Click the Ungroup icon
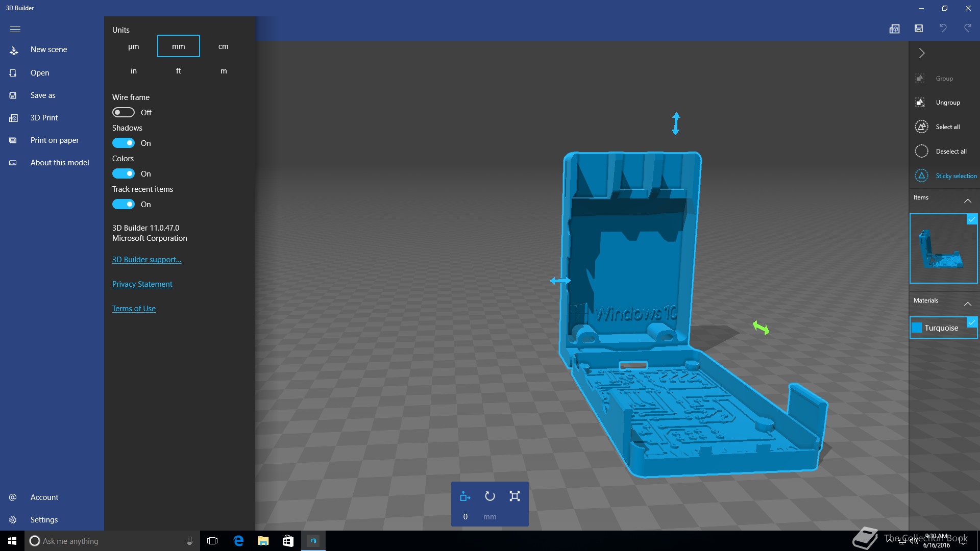Viewport: 980px width, 551px height. pyautogui.click(x=920, y=103)
